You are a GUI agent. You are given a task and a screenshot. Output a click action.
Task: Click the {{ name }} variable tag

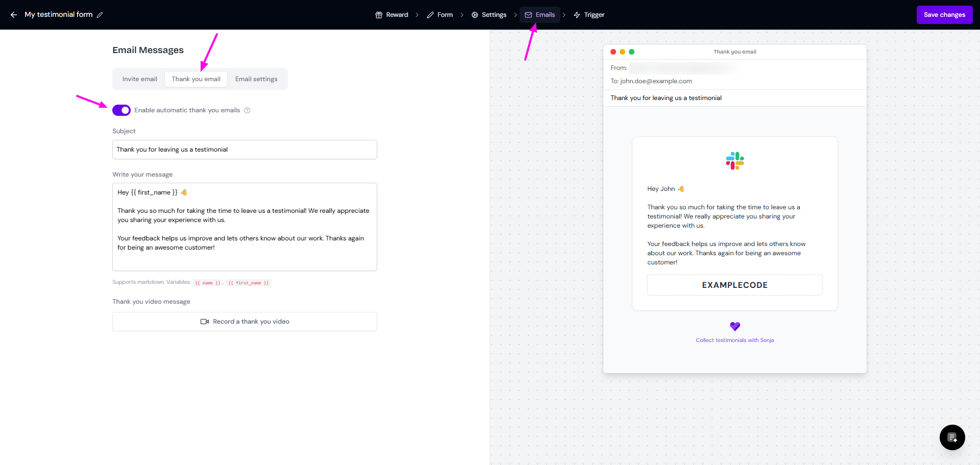tap(208, 283)
